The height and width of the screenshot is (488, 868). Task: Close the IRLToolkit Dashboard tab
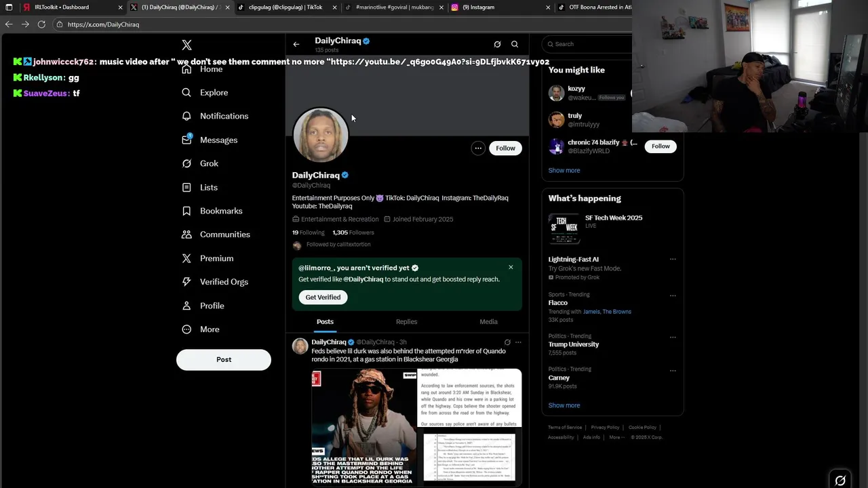pos(121,7)
